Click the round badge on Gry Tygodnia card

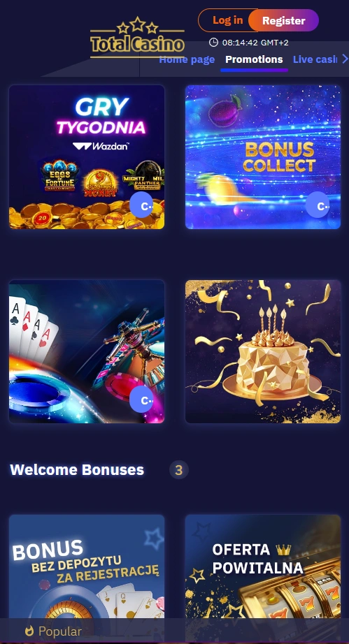[141, 206]
